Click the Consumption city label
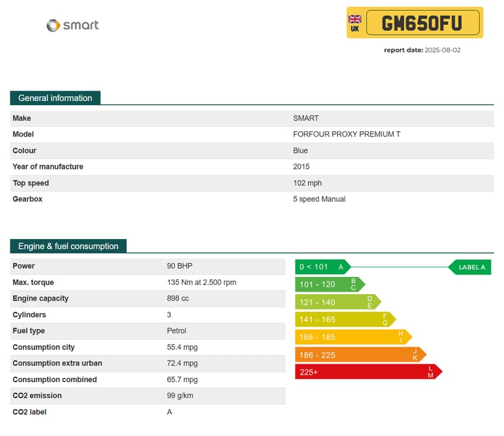Viewport: 504px width, 436px height. click(x=43, y=347)
